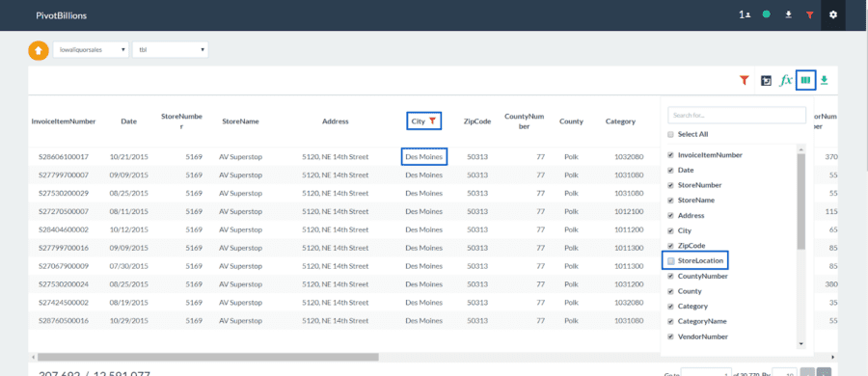This screenshot has height=376, width=868.
Task: Uncheck the StoreName column checkbox
Action: click(x=671, y=200)
